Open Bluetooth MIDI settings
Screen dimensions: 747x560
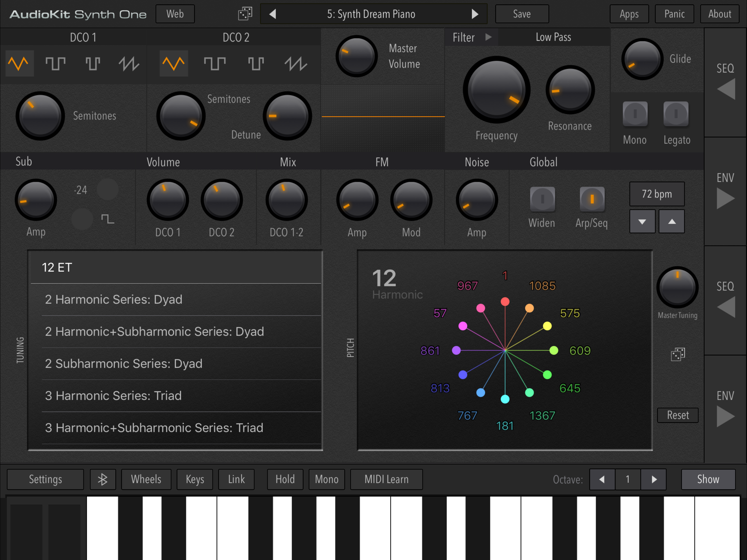[x=103, y=479]
